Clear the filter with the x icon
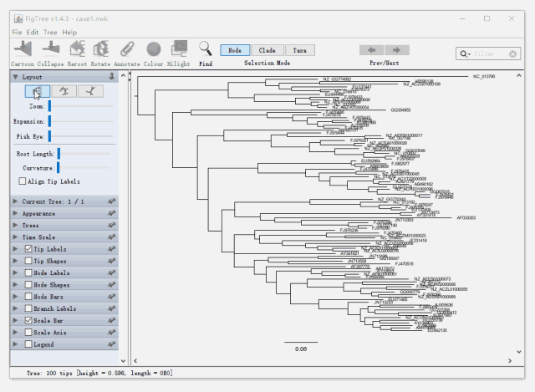This screenshot has width=535, height=392. pyautogui.click(x=512, y=53)
